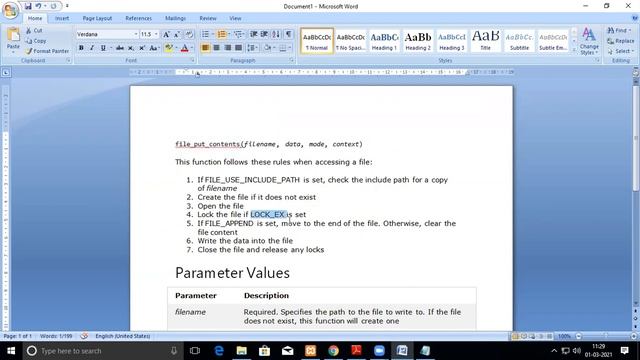The image size is (640, 360).
Task: Toggle italic formatting
Action: click(92, 48)
